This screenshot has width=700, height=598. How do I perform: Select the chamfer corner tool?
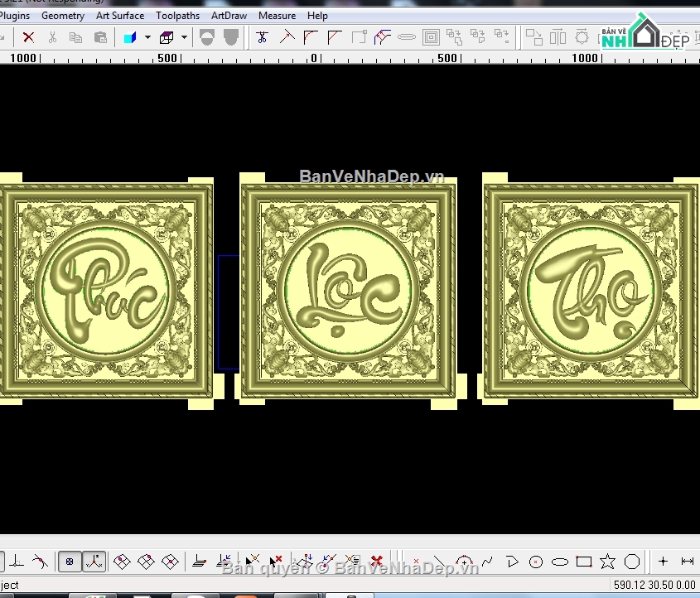[x=335, y=37]
